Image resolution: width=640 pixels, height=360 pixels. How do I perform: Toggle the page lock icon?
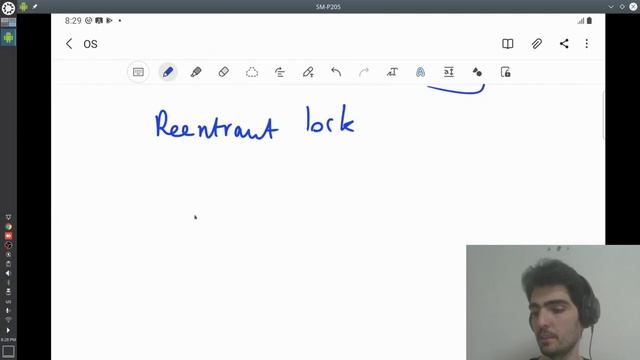pos(505,72)
